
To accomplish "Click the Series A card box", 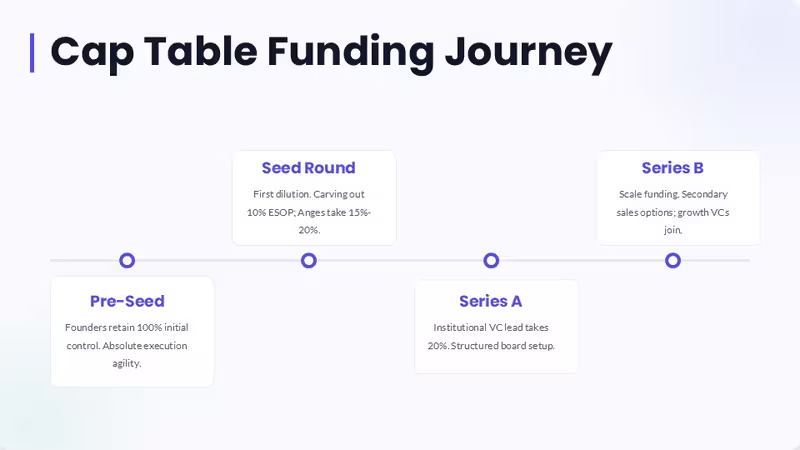I will coord(496,327).
